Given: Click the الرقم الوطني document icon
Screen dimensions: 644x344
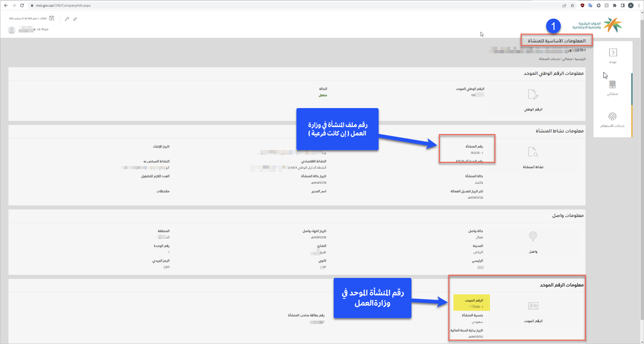Looking at the screenshot, I should pyautogui.click(x=533, y=95).
